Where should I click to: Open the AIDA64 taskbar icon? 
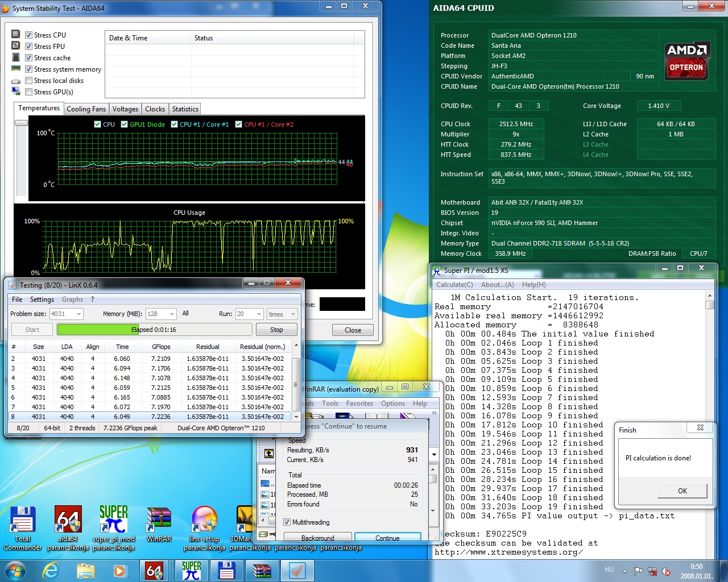pos(154,570)
